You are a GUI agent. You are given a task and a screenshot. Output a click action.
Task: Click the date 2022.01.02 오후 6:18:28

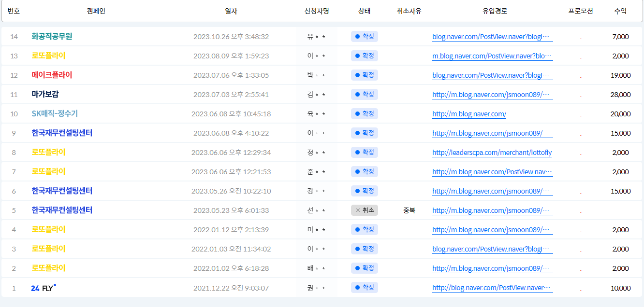point(231,268)
